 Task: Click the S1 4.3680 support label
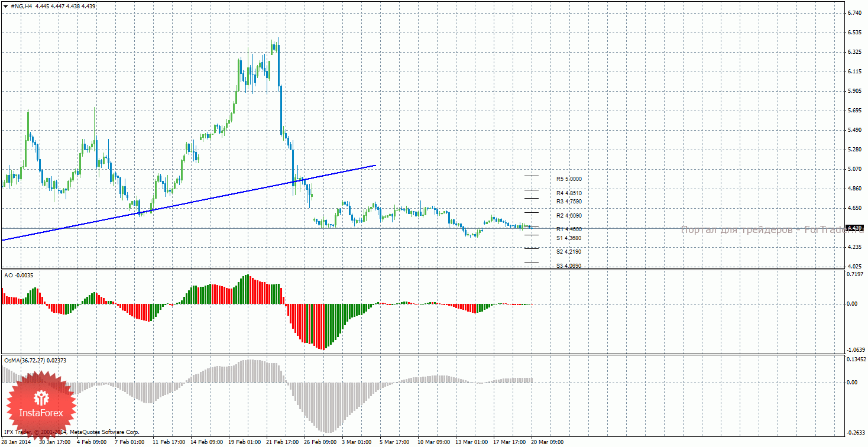pyautogui.click(x=569, y=238)
